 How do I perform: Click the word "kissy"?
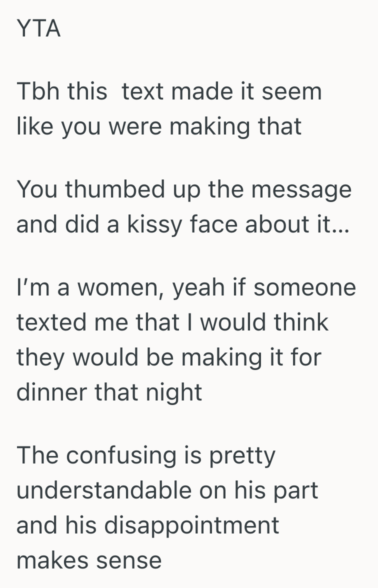(x=153, y=224)
